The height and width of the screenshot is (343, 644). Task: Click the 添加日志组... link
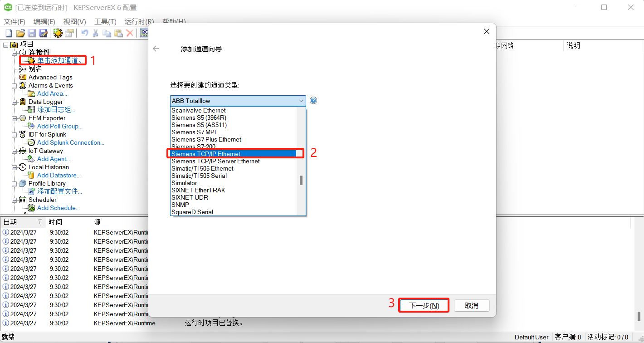tap(56, 110)
